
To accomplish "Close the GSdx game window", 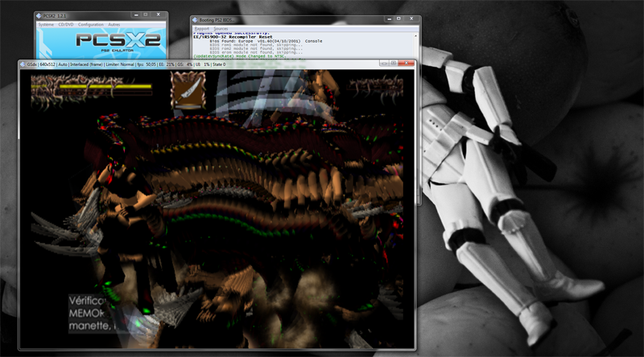I will 406,64.
